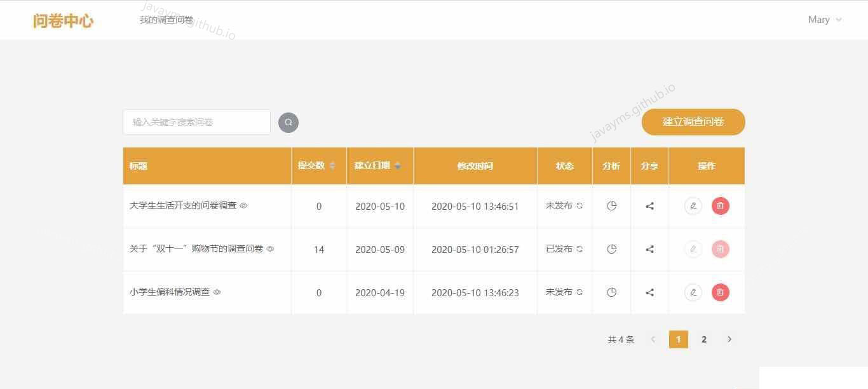Focus the keyword search input field
Screen dimensions: 868x389
[196, 122]
